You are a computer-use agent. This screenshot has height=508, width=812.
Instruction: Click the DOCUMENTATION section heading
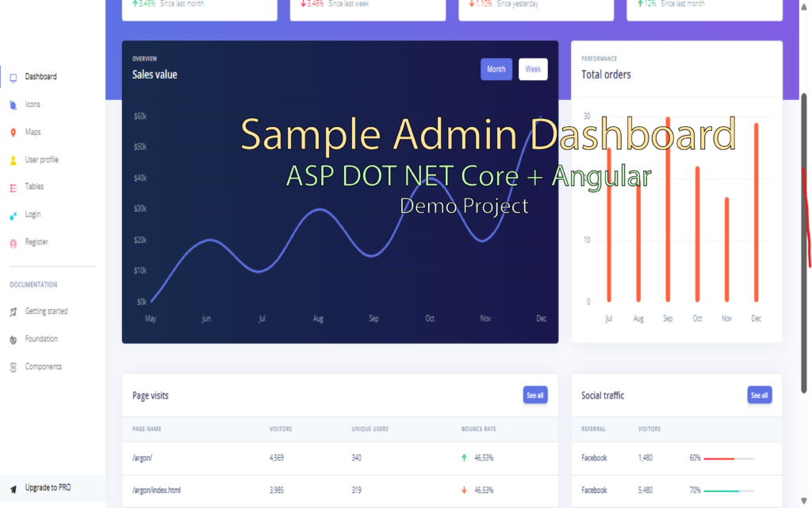[x=33, y=285]
